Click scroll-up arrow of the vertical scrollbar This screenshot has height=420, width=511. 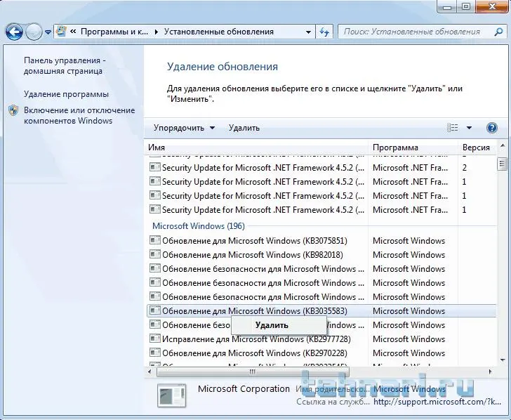(502, 145)
